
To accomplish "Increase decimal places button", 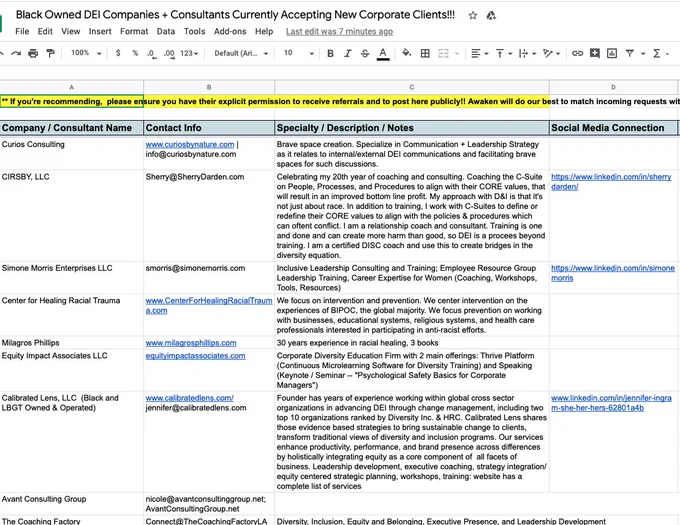I will [169, 54].
